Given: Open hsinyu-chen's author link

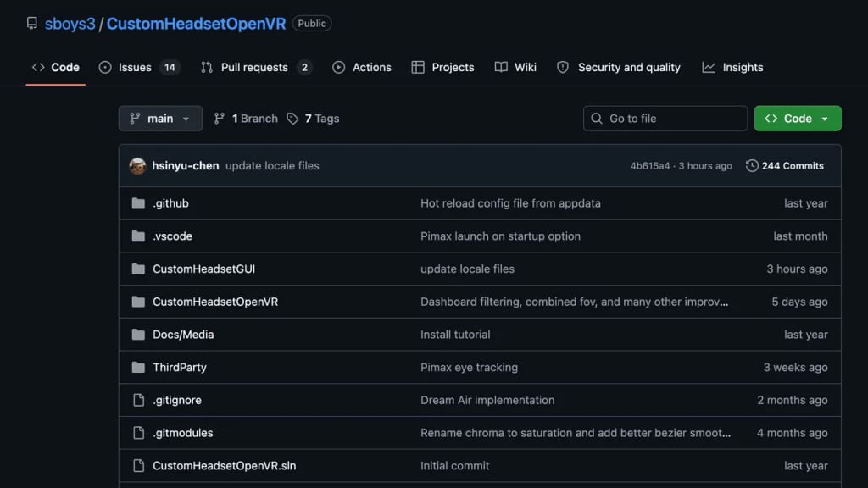Looking at the screenshot, I should pos(186,166).
